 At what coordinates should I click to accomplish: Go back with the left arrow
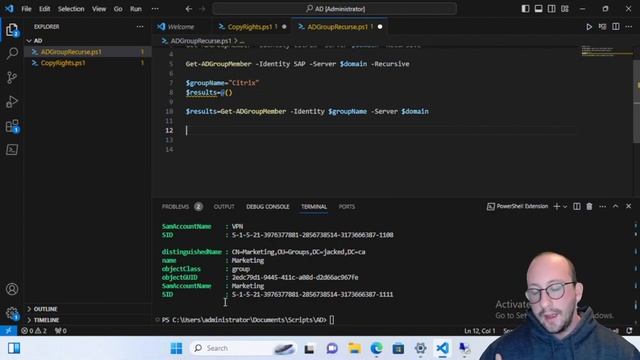pyautogui.click(x=189, y=9)
